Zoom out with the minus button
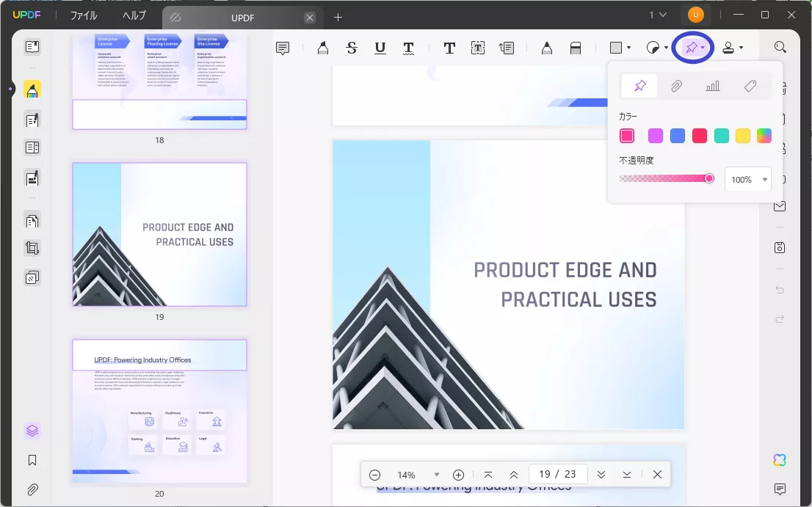812x507 pixels. tap(375, 475)
